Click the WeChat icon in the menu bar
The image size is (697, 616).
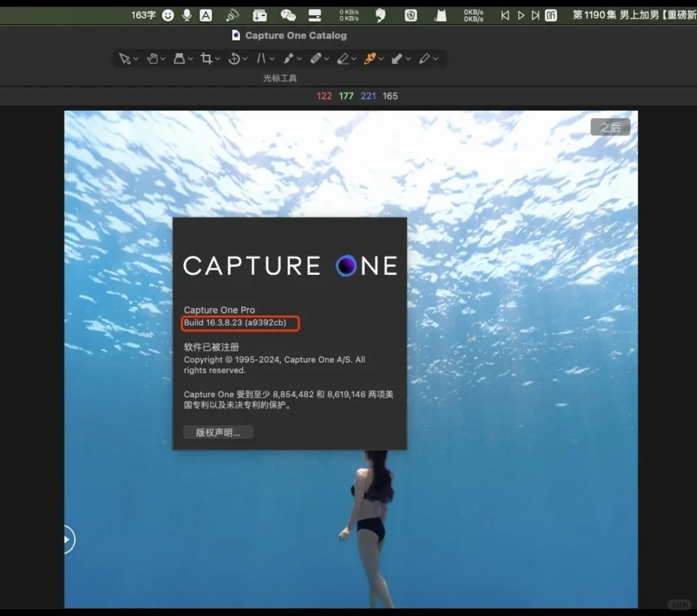tap(288, 15)
